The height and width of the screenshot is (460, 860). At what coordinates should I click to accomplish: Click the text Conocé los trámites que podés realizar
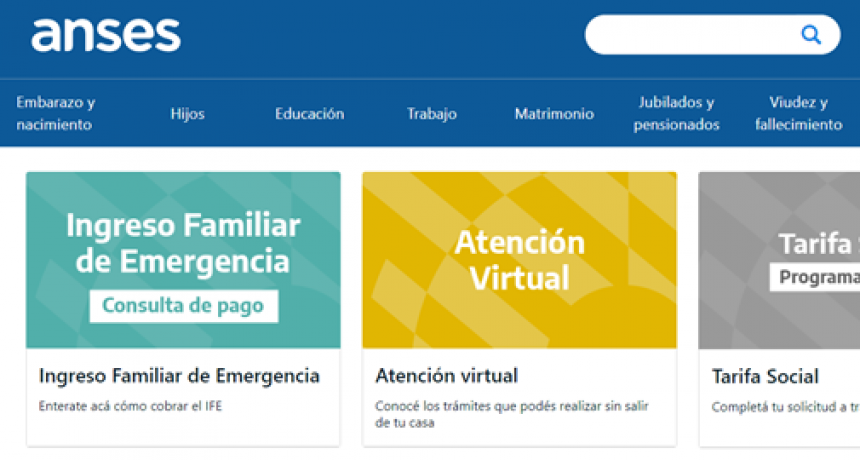click(488, 406)
